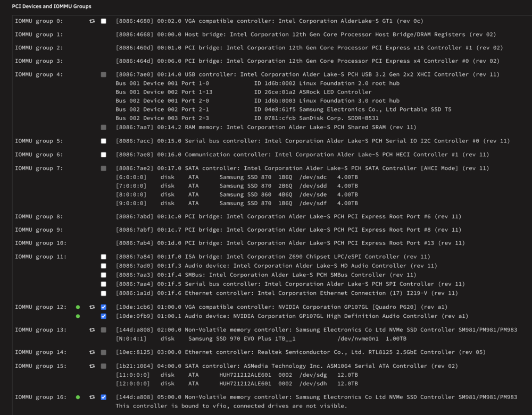Toggle checkbox for ASMedia ASM1064 SATA Controller
Screen dimensions: 532x415
pos(104,366)
